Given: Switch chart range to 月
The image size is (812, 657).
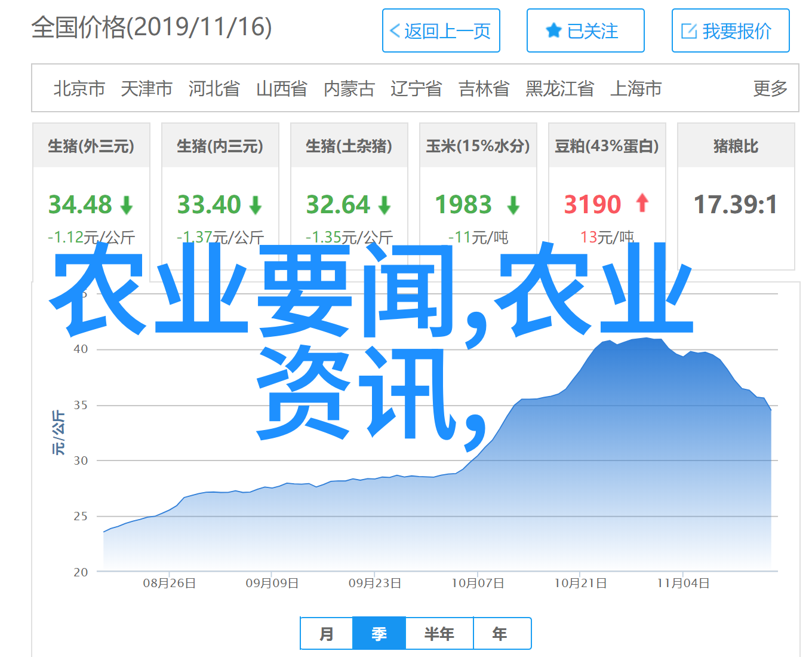Looking at the screenshot, I should coord(327,633).
